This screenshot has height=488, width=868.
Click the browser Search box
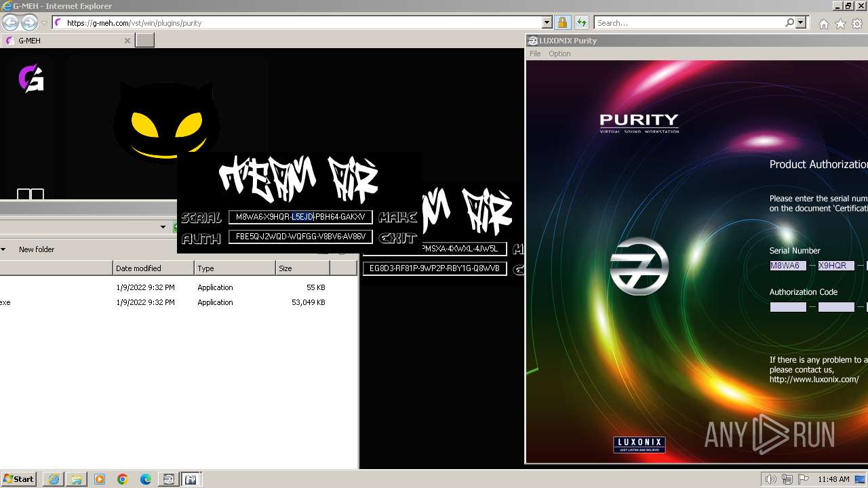coord(690,22)
